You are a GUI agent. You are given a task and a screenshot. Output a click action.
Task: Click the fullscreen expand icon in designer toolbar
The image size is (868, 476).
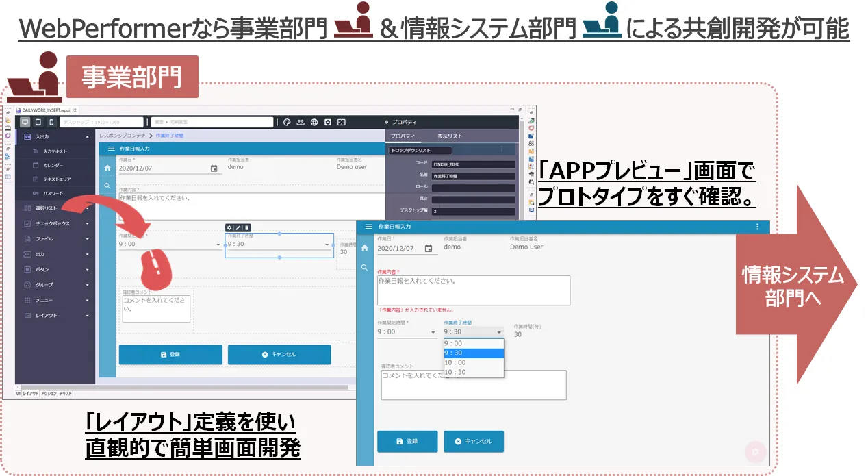tap(342, 123)
